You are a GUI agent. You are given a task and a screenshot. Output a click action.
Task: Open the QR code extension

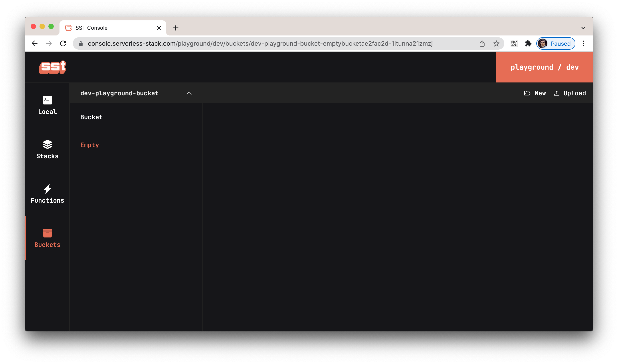coord(514,43)
